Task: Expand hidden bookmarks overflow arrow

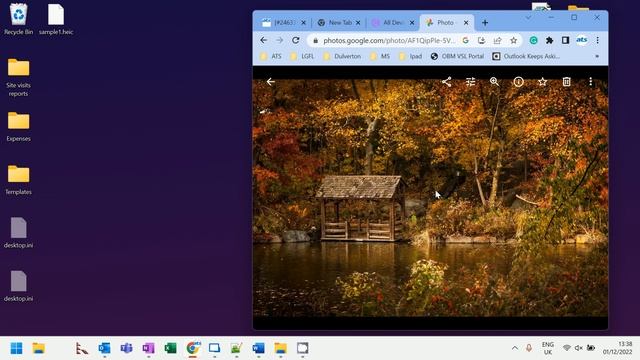Action: point(597,56)
